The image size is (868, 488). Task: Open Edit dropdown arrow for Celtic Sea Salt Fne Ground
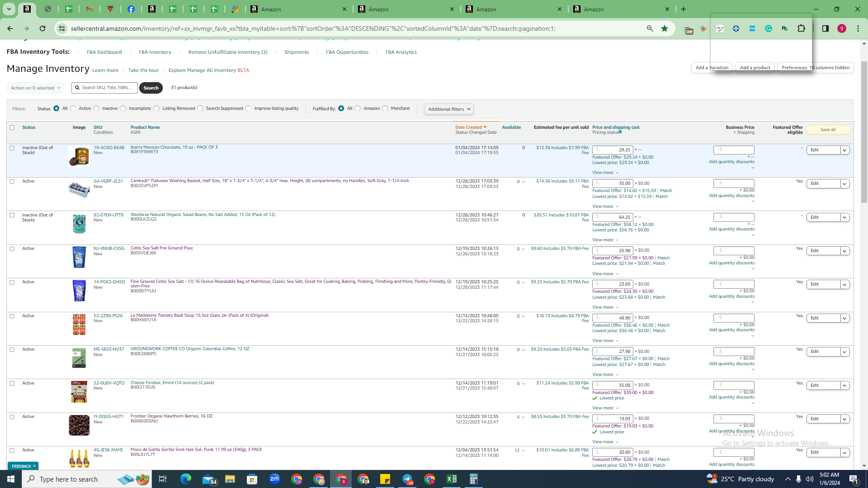(x=844, y=251)
